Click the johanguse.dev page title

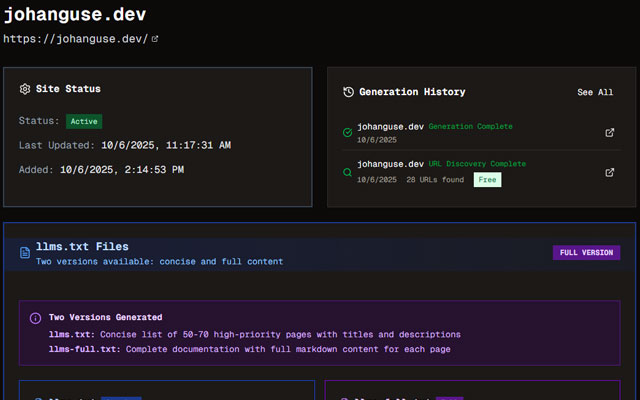click(75, 15)
